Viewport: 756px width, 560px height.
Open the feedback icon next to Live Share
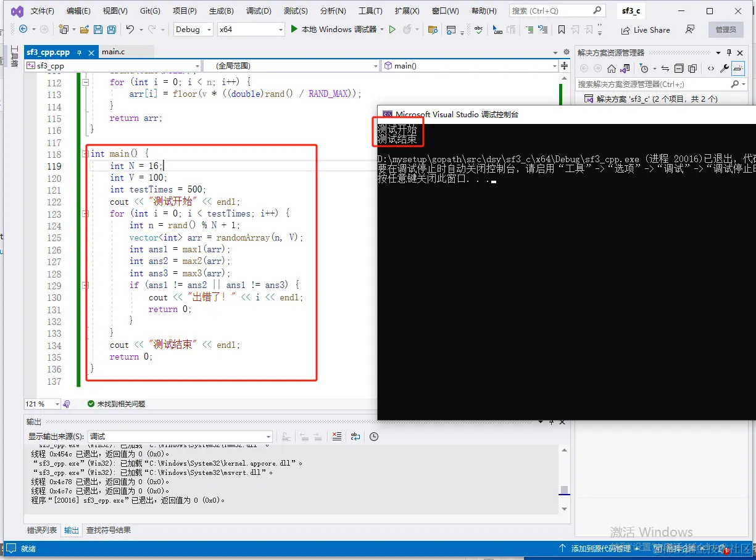(x=690, y=30)
